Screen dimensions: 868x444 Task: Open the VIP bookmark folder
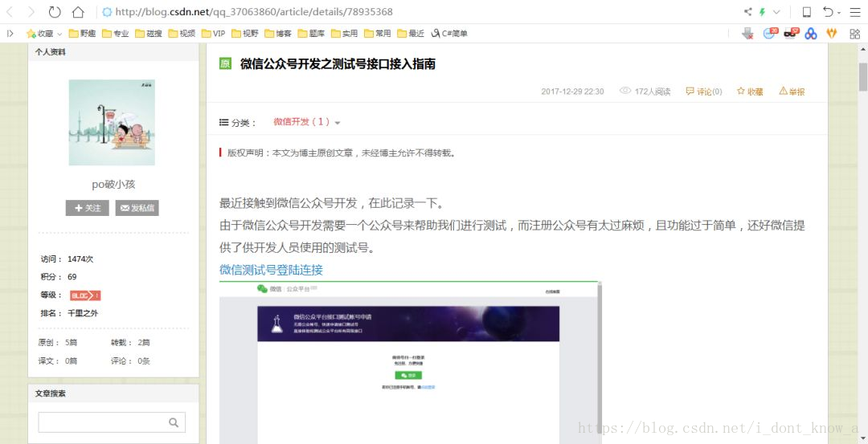(213, 33)
